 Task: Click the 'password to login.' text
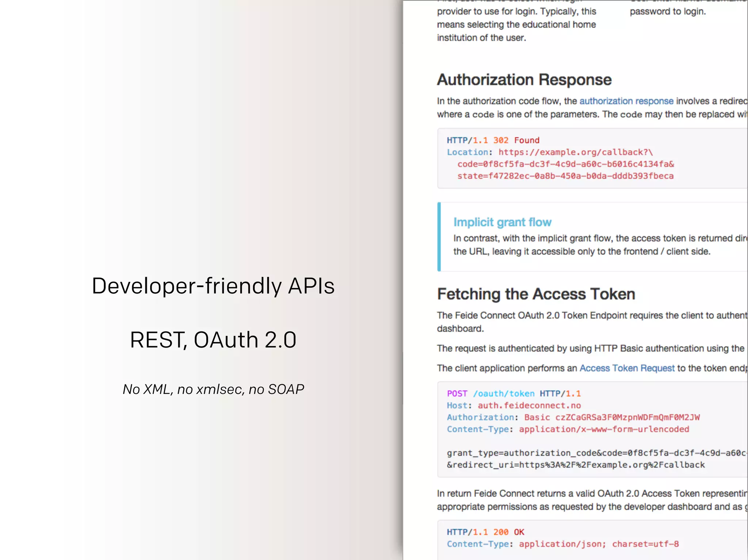668,12
